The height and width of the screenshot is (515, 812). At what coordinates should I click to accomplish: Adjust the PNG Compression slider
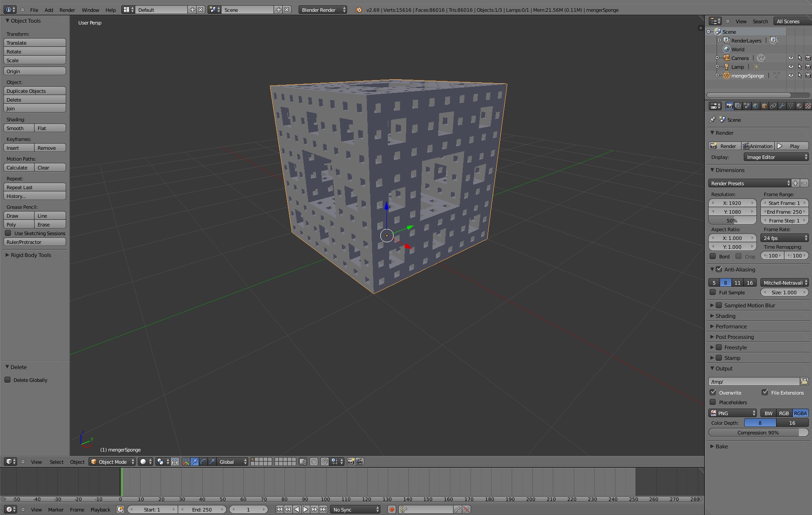coord(758,433)
